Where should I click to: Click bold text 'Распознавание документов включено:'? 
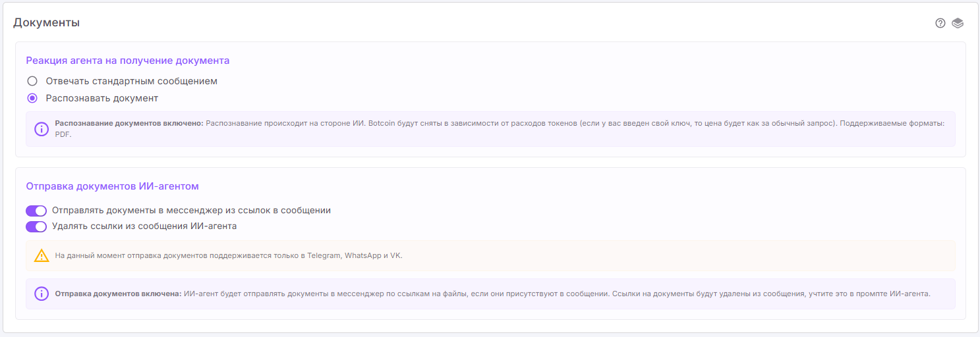[x=129, y=123]
